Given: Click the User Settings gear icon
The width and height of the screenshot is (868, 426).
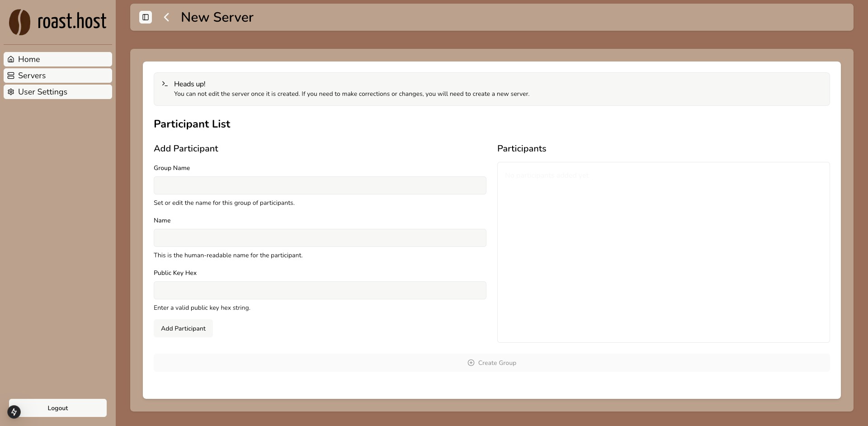Looking at the screenshot, I should pyautogui.click(x=11, y=92).
